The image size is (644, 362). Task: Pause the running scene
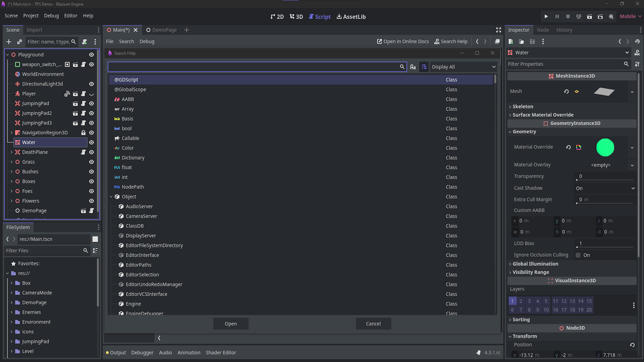[x=557, y=16]
